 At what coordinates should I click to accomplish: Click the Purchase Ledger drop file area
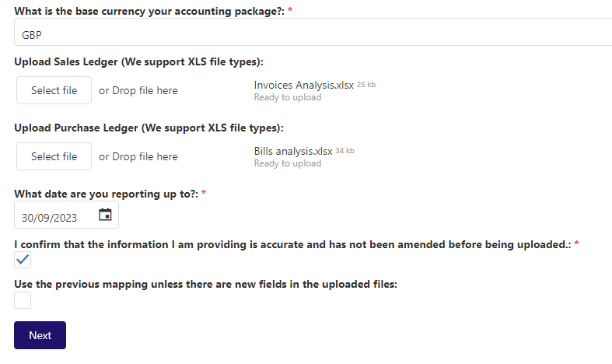[x=138, y=156]
